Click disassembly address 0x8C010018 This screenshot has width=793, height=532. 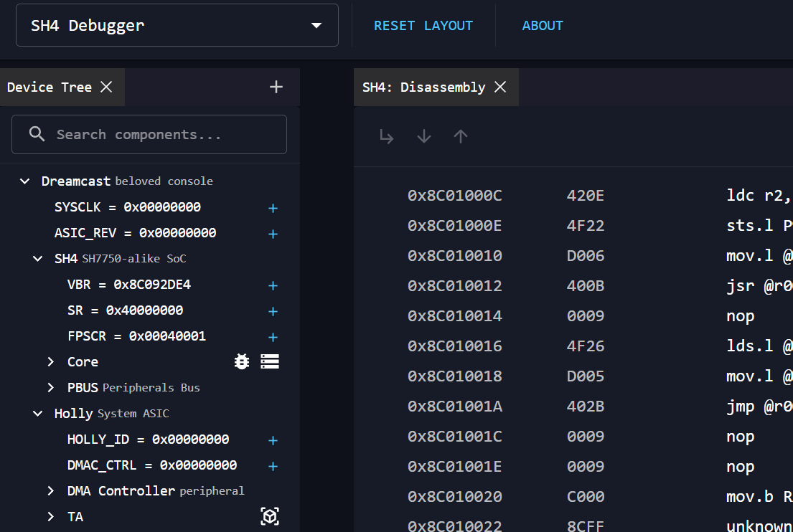(x=455, y=376)
